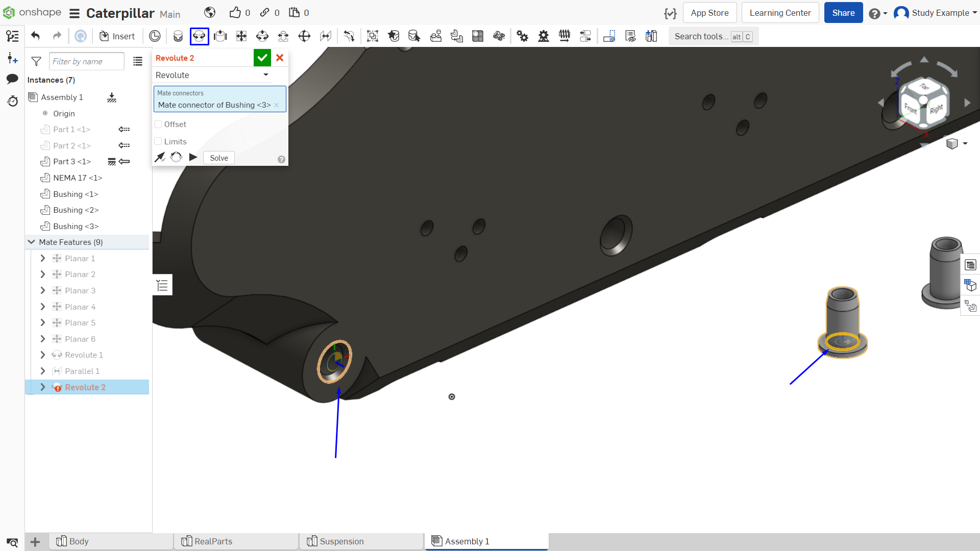Image resolution: width=980 pixels, height=551 pixels.
Task: Open the view cube display options dropdown
Action: click(x=957, y=143)
